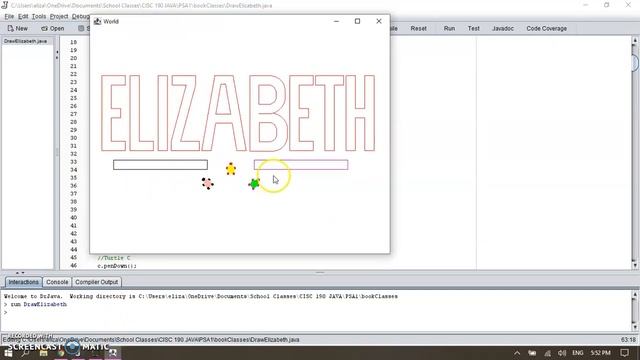Click the New file toolbar button
Image resolution: width=640 pixels, height=360 pixels.
pos(18,28)
